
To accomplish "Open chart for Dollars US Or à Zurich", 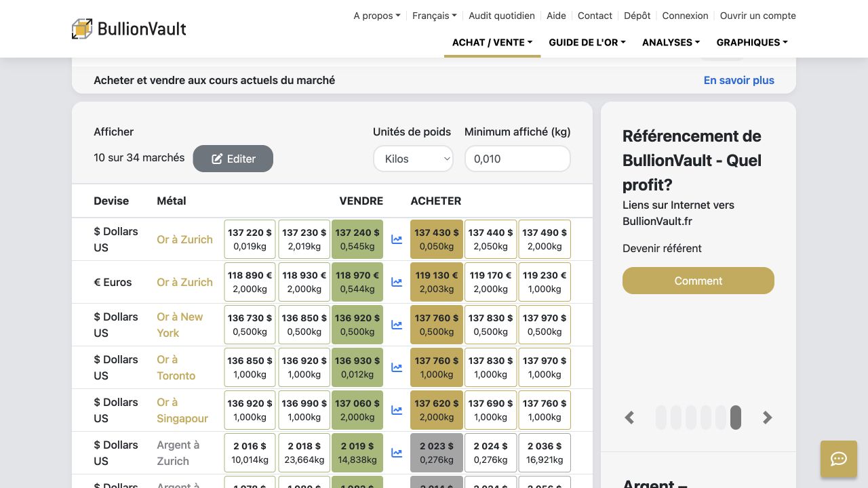I will coord(397,239).
